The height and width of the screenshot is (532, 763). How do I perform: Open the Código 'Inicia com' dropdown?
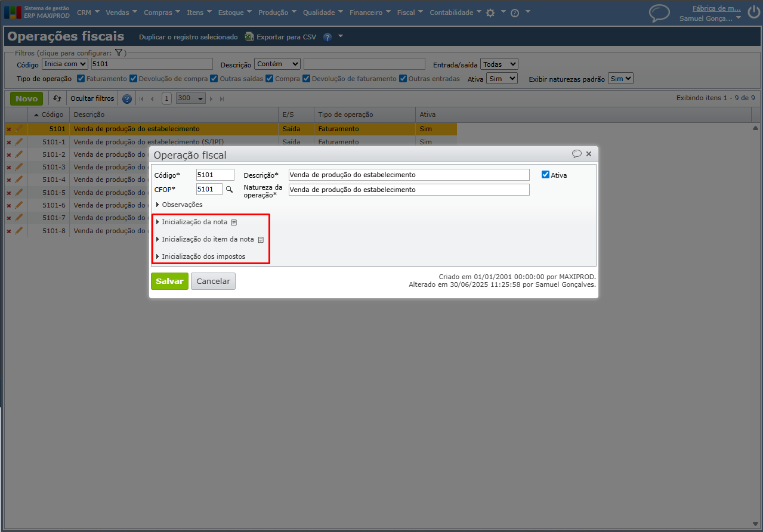65,64
